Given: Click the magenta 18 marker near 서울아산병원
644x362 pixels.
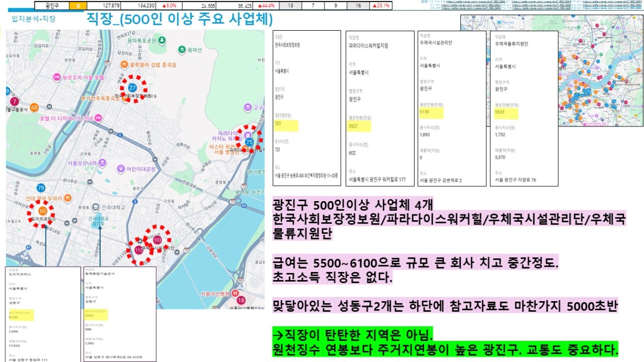Looking at the screenshot, I should click(x=241, y=301).
